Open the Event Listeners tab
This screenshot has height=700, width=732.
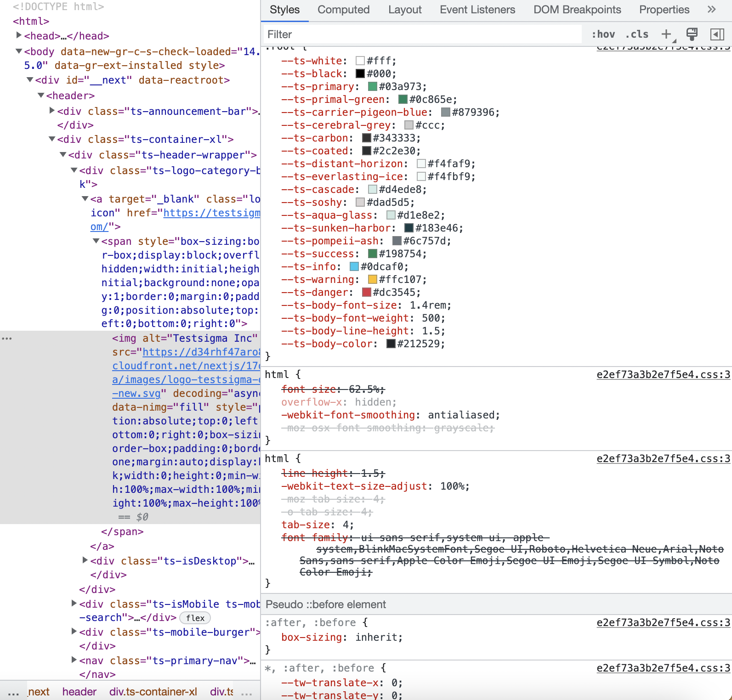pos(477,10)
